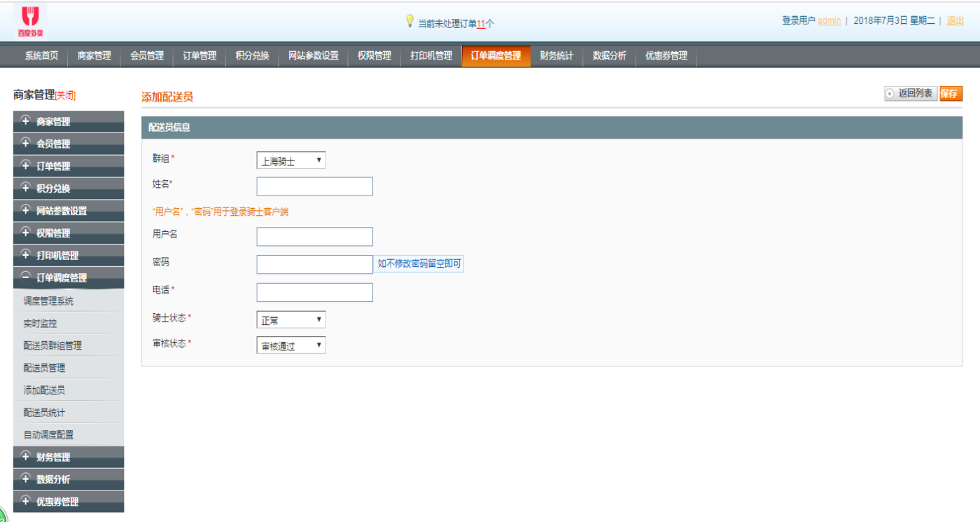Switch to 财务统计 in top navigation
The width and height of the screenshot is (980, 522).
(x=556, y=56)
